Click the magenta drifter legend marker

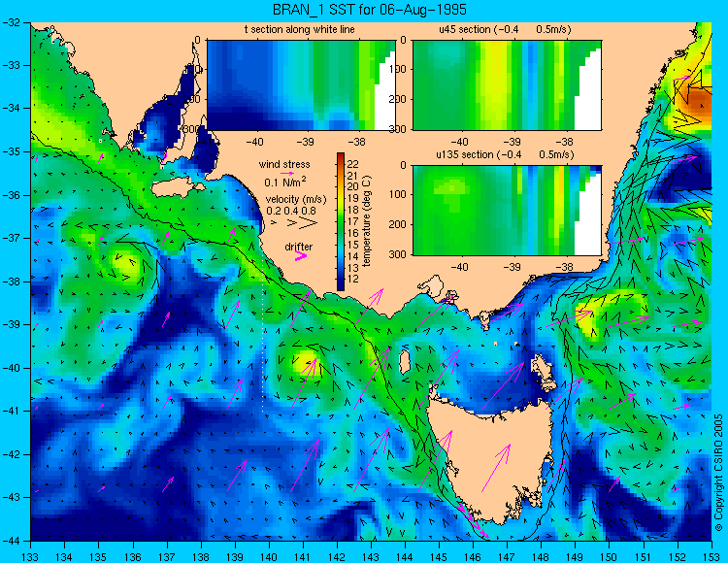click(300, 255)
